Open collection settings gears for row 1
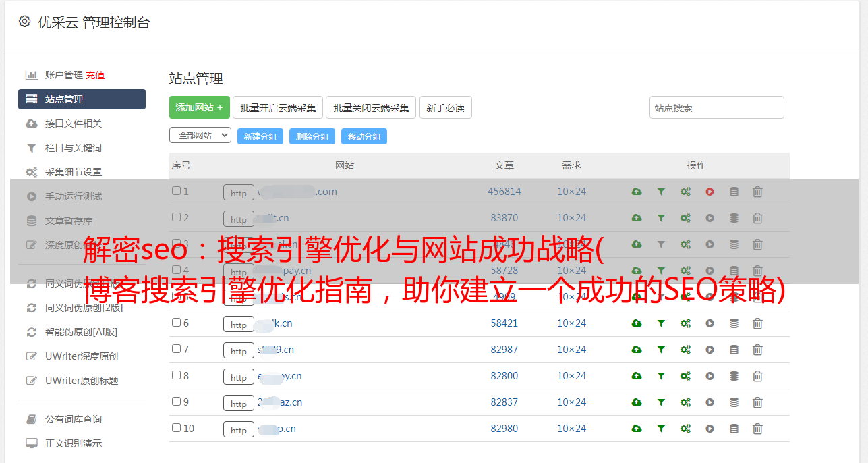The image size is (868, 463). pyautogui.click(x=685, y=192)
